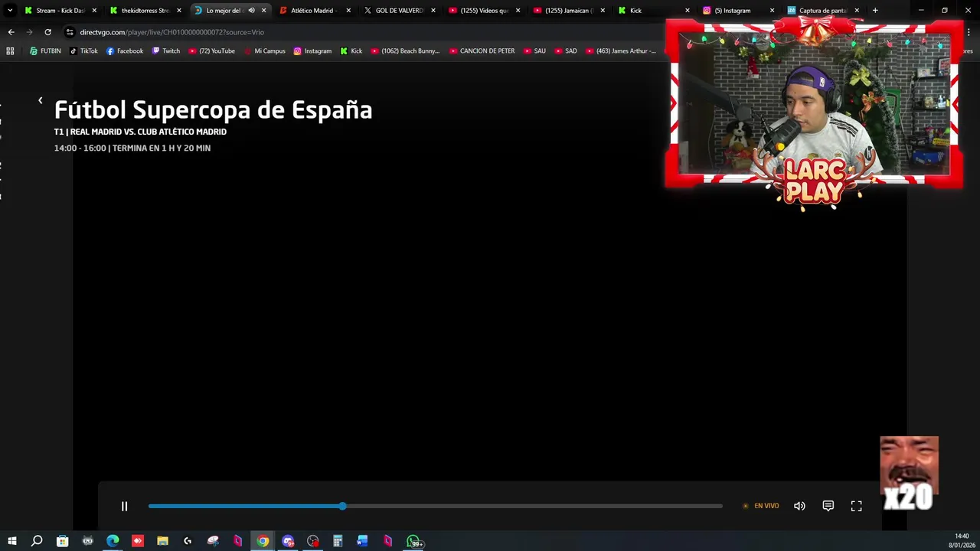
Task: Click the Fútbol Supercopa de España title
Action: coord(213,110)
